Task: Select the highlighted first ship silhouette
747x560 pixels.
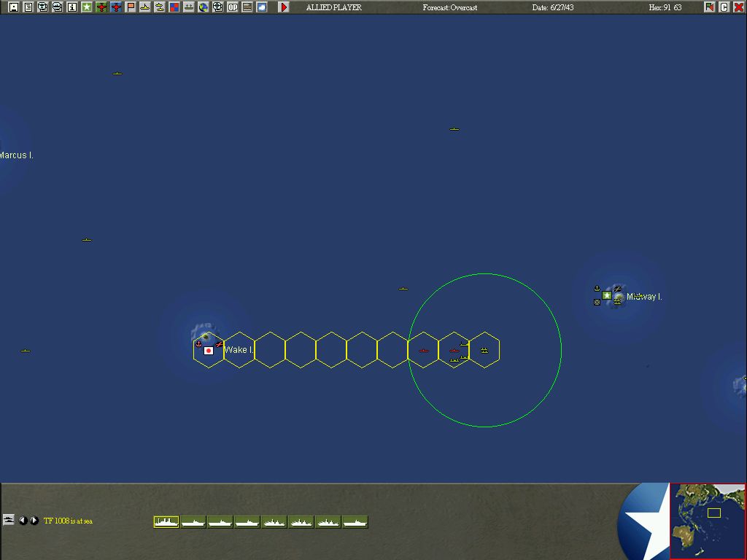Action: click(x=166, y=522)
